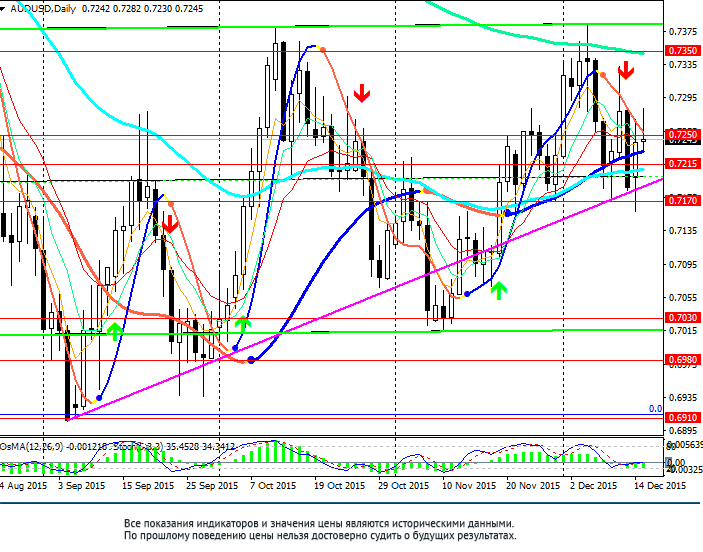The height and width of the screenshot is (552, 703).
Task: Click the red sell arrow near 19 Oct 2015
Action: point(362,93)
